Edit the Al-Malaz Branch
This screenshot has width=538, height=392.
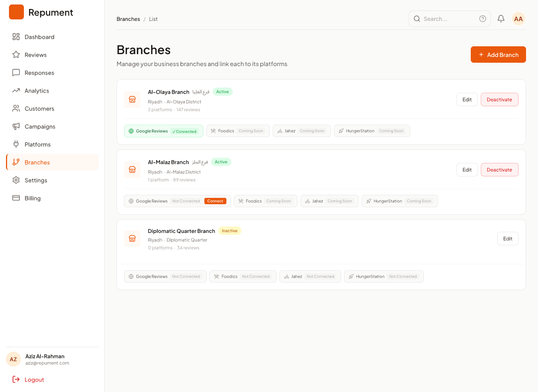click(467, 170)
